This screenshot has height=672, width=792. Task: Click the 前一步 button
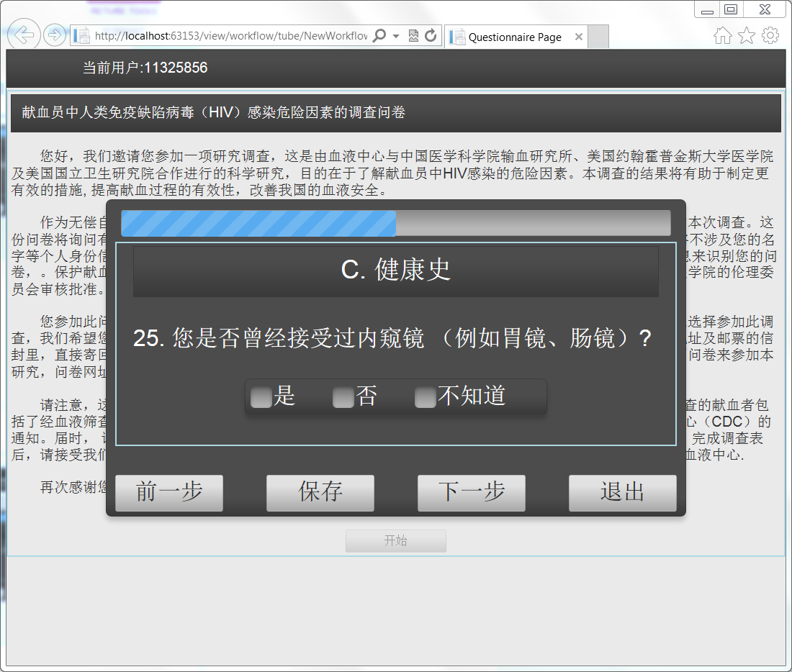(x=169, y=493)
